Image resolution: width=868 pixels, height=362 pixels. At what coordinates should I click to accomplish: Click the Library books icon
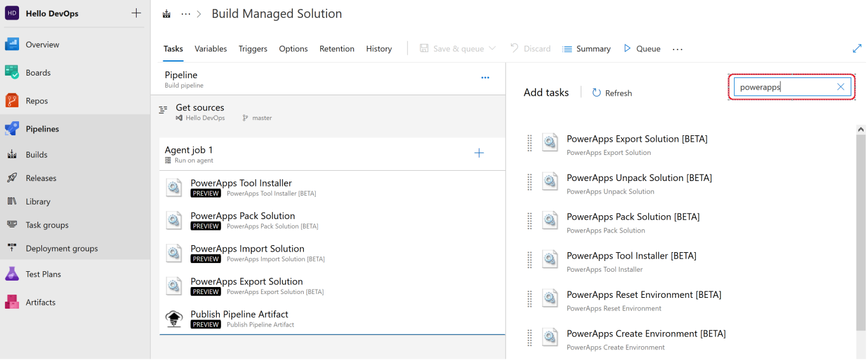[12, 201]
